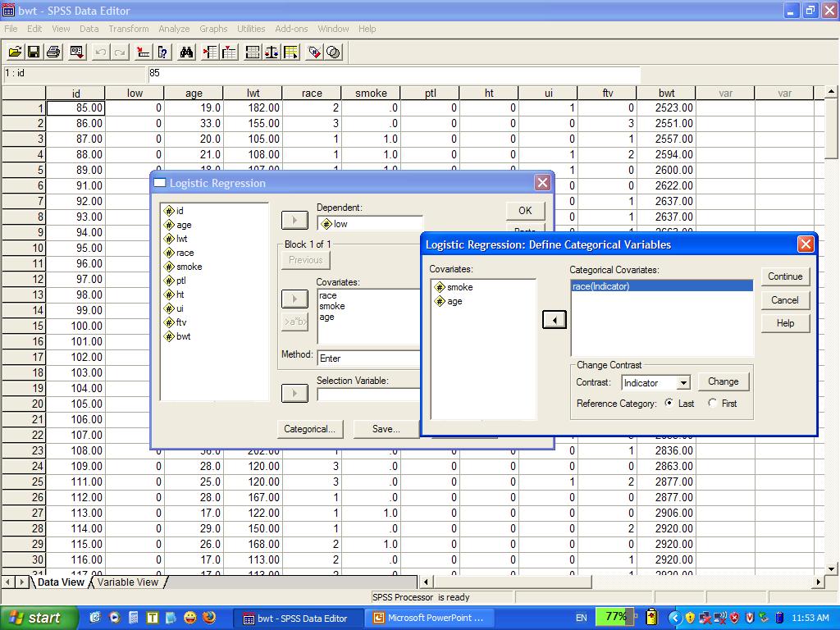Click the cell with bwt value 2523.00
The image size is (840, 630).
666,107
